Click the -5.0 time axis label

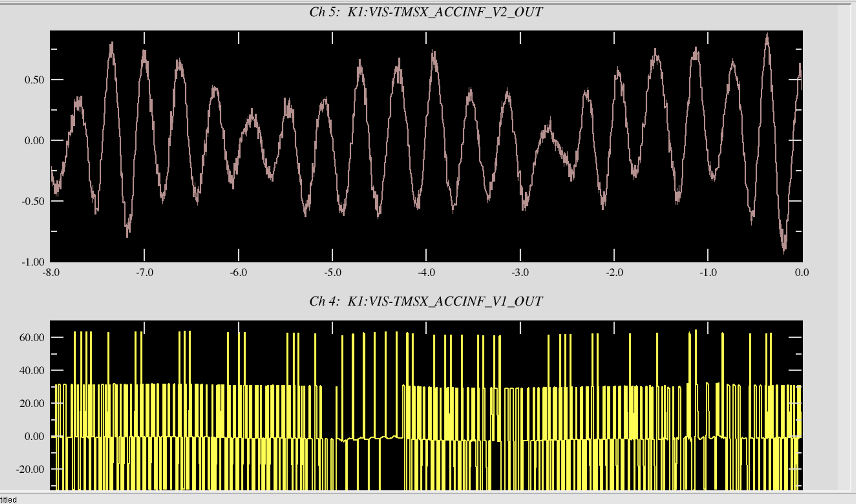coord(333,272)
